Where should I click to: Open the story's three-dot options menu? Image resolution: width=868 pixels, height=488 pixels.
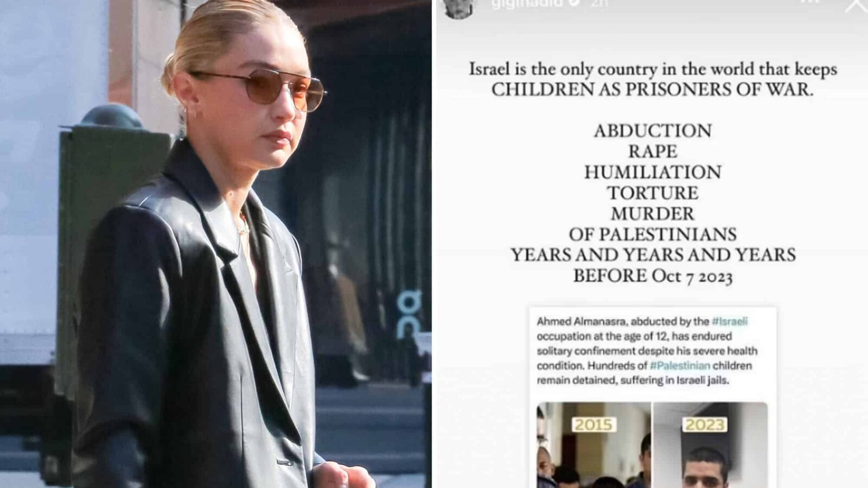pos(809,2)
